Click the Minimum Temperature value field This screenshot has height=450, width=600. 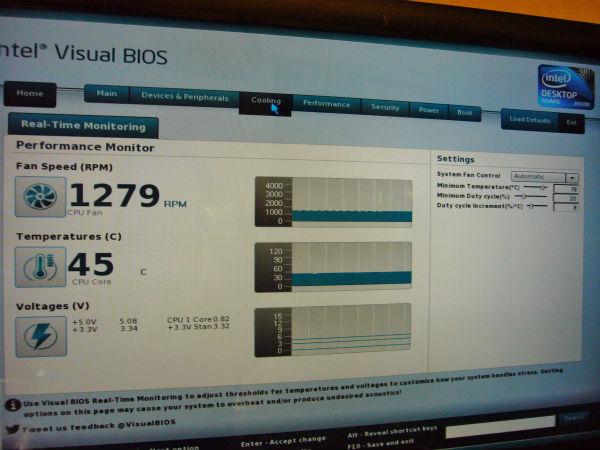pos(566,189)
